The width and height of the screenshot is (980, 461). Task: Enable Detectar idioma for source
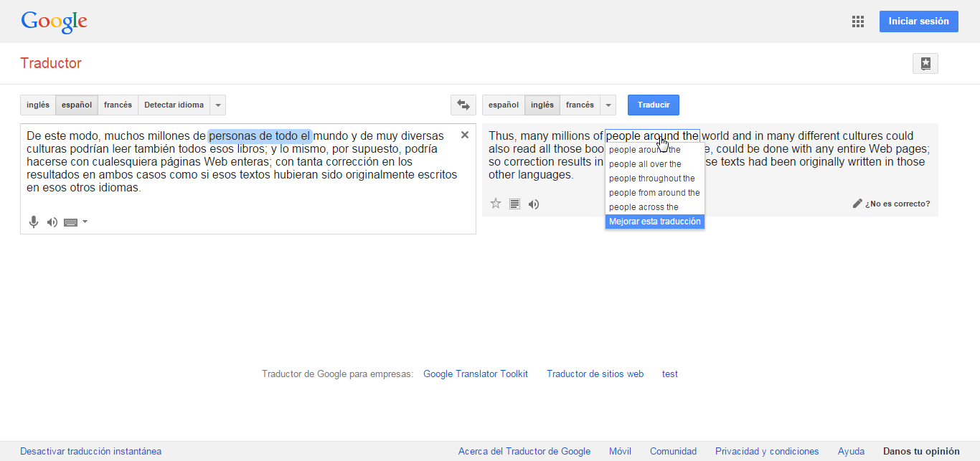174,105
